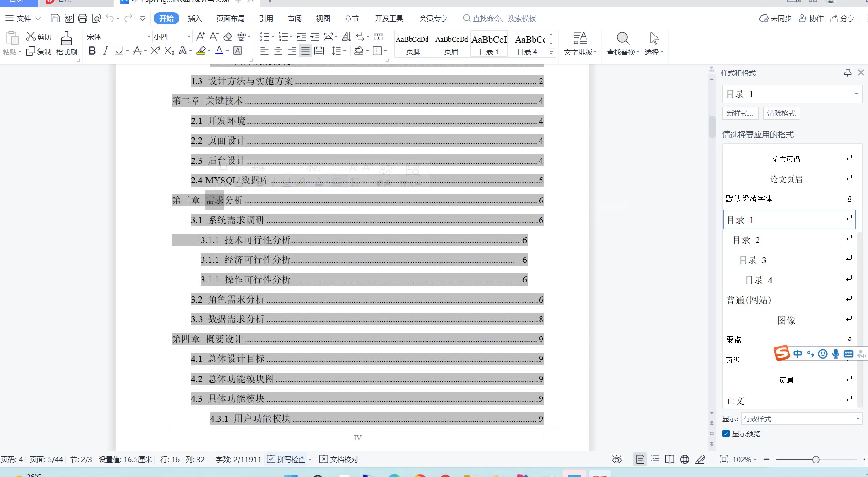Click the 剪切 (Cut) scissors button

point(38,36)
